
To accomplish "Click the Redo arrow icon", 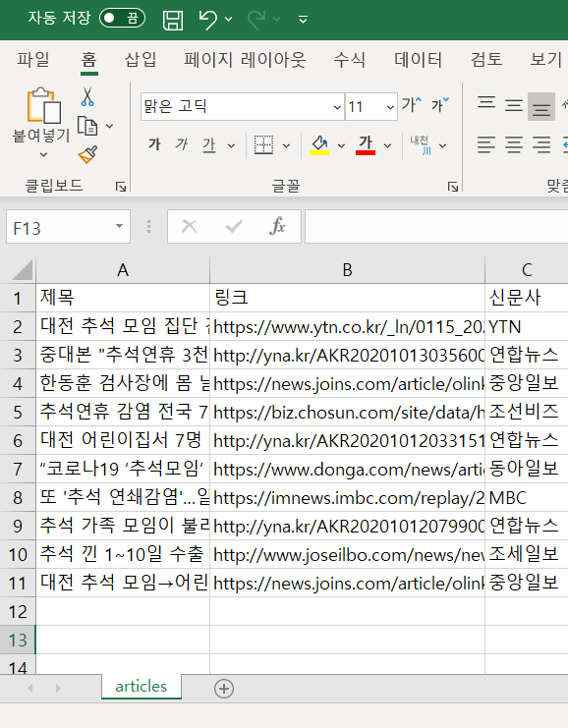I will [256, 20].
